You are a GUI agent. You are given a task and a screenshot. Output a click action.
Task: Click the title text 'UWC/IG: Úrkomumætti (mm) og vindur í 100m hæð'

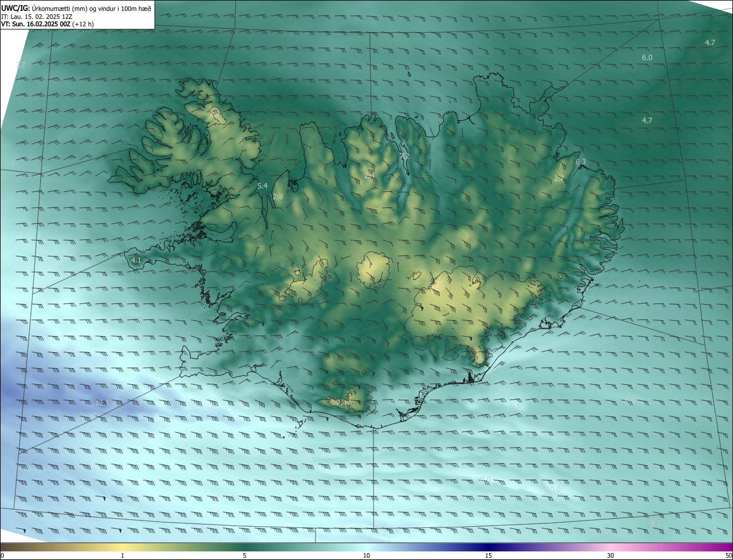pyautogui.click(x=76, y=9)
